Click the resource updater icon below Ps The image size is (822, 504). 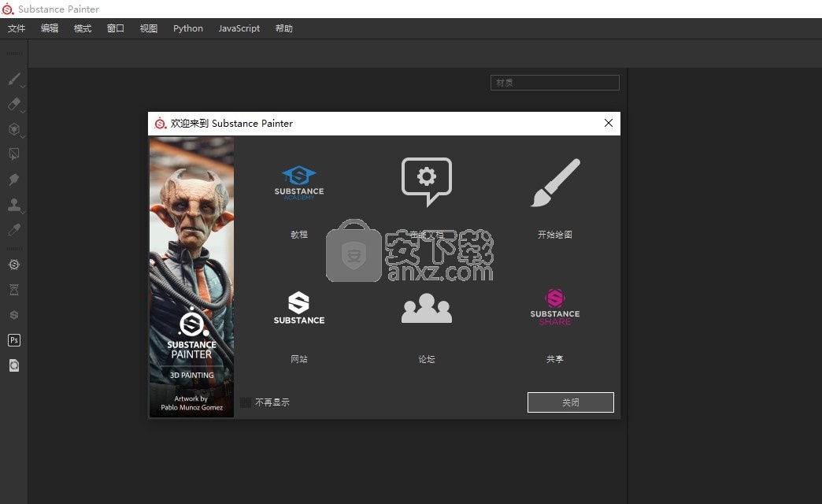click(14, 365)
